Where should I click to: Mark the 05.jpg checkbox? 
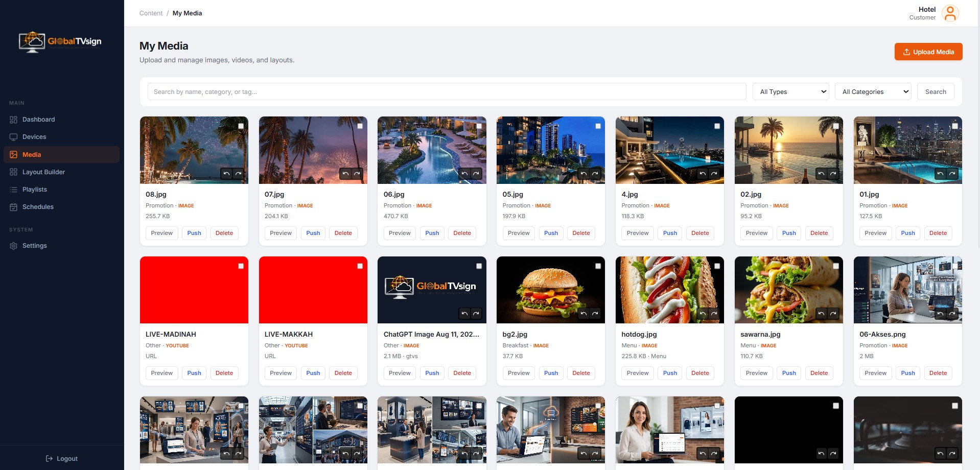click(598, 126)
